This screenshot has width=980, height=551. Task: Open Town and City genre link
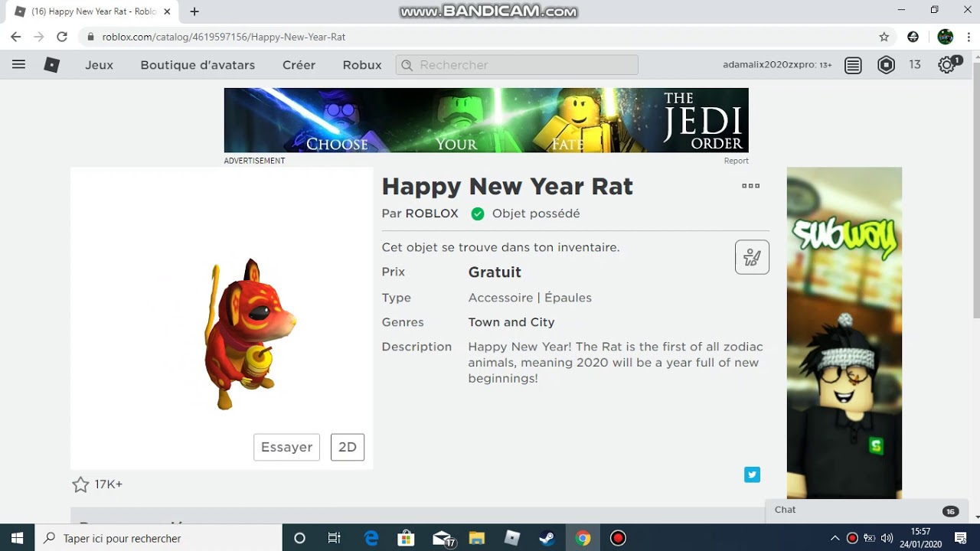pos(511,322)
